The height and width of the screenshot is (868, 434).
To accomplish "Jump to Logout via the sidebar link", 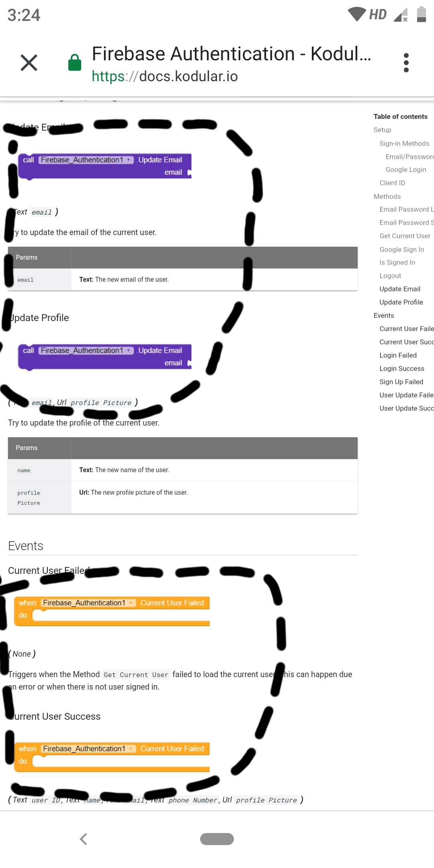I will [390, 276].
